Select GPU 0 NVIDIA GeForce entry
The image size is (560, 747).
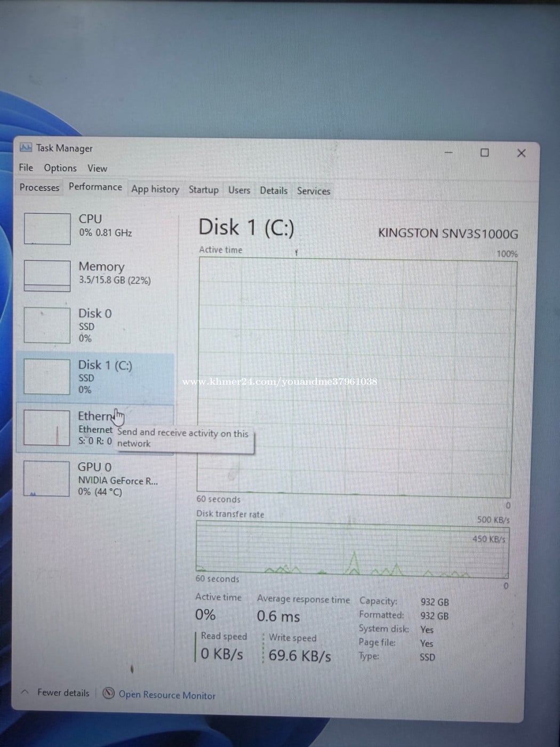[96, 479]
